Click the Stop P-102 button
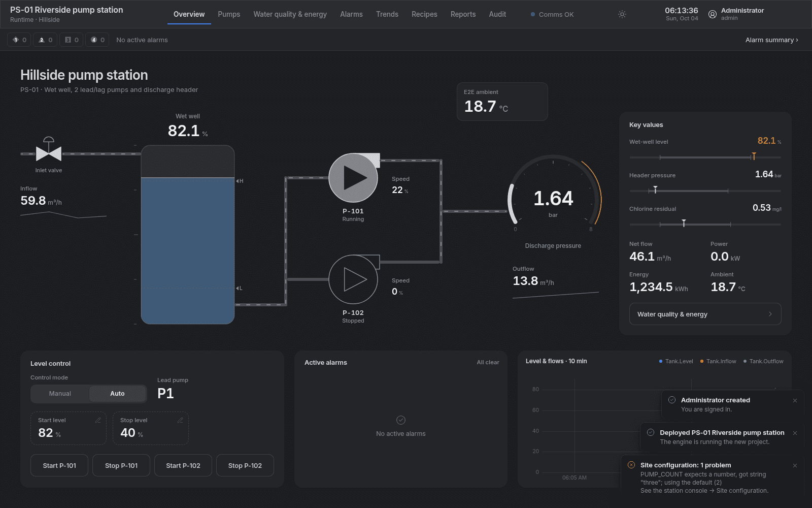Viewport: 812px width, 508px height. coord(245,465)
